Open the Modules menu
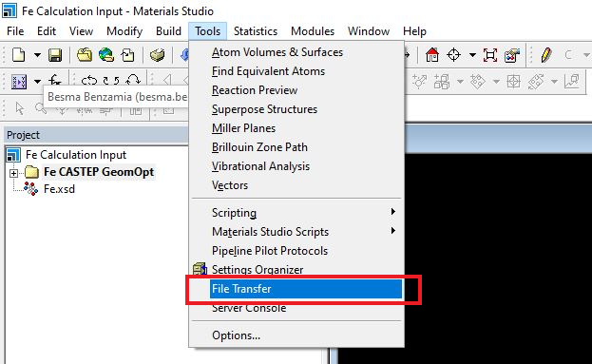 click(x=313, y=31)
